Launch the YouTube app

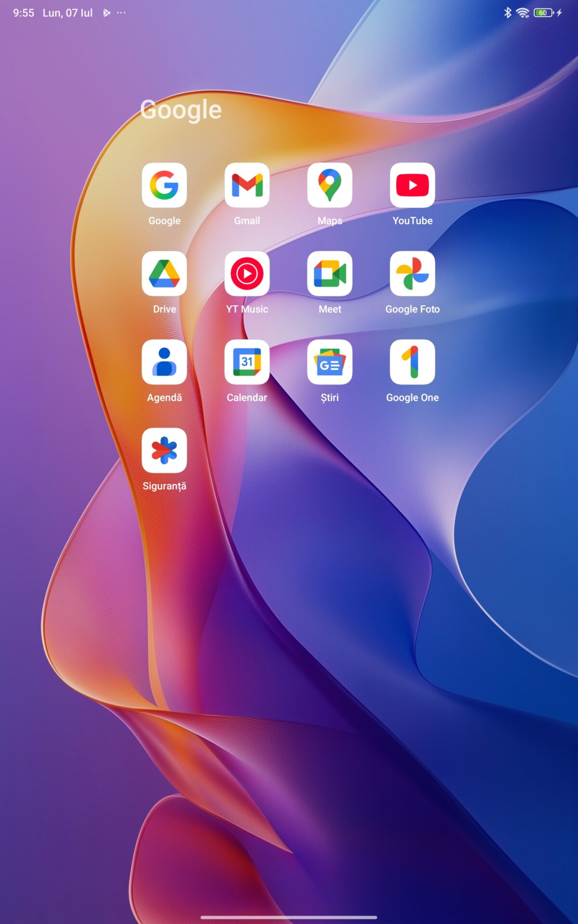[412, 185]
